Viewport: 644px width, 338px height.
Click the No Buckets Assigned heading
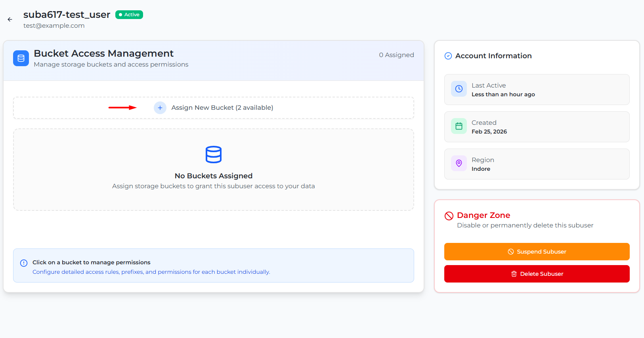pyautogui.click(x=214, y=176)
